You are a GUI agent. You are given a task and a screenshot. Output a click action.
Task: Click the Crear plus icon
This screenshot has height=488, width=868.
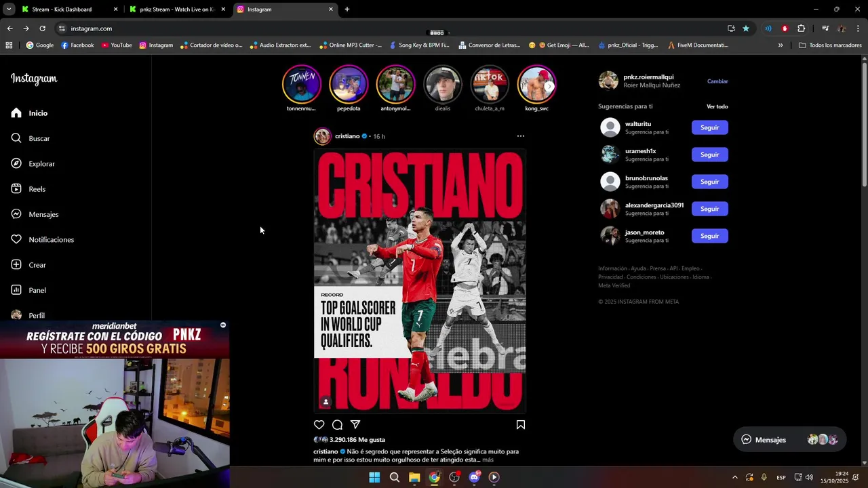point(16,265)
